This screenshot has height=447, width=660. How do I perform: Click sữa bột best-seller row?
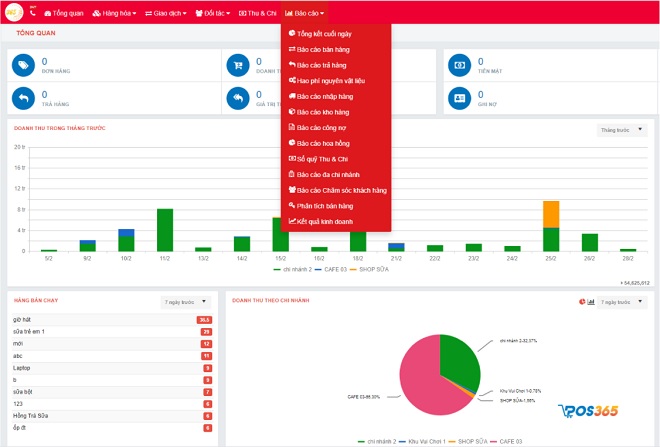click(x=112, y=392)
